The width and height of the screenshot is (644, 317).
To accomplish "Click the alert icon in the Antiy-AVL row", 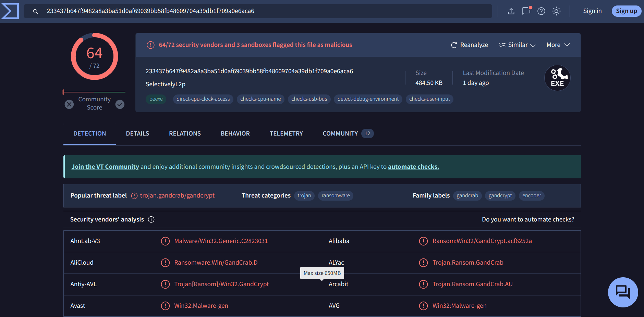I will tap(165, 284).
